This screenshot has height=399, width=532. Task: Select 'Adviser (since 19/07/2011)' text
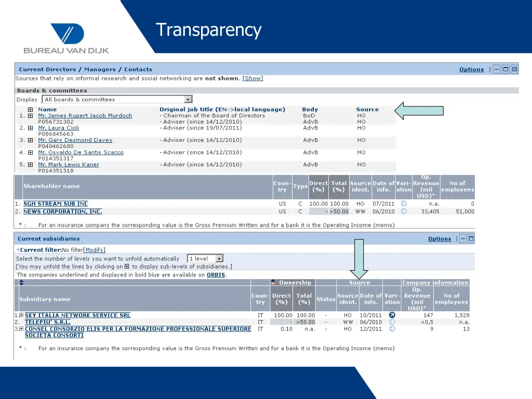(x=203, y=128)
